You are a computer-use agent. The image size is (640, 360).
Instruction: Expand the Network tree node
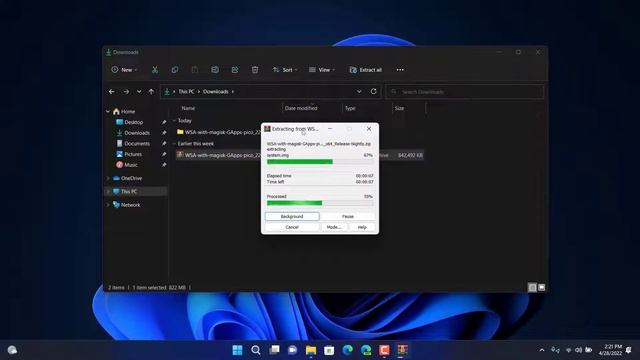(108, 205)
